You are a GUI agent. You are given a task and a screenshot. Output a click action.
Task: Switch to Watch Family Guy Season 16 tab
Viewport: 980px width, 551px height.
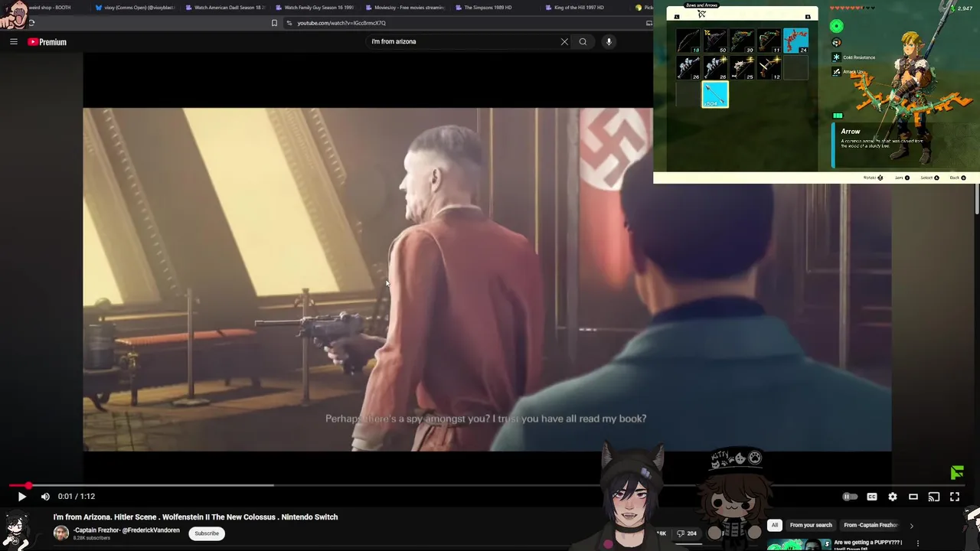[x=315, y=8]
